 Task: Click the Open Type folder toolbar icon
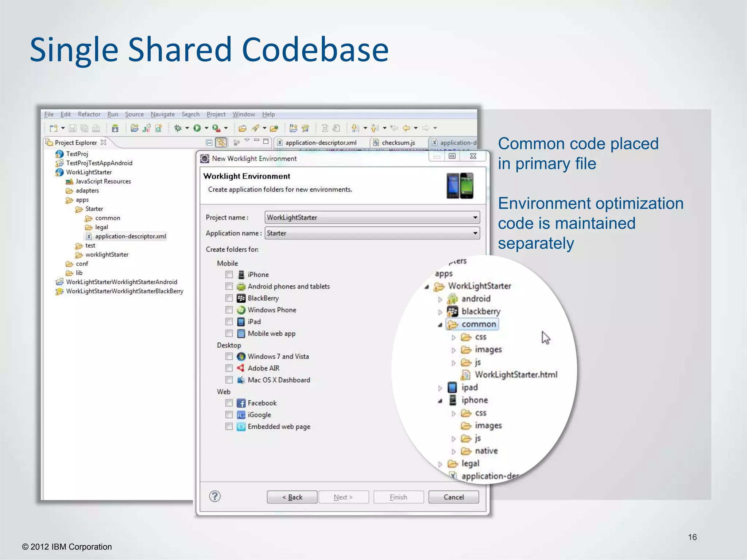pos(242,128)
